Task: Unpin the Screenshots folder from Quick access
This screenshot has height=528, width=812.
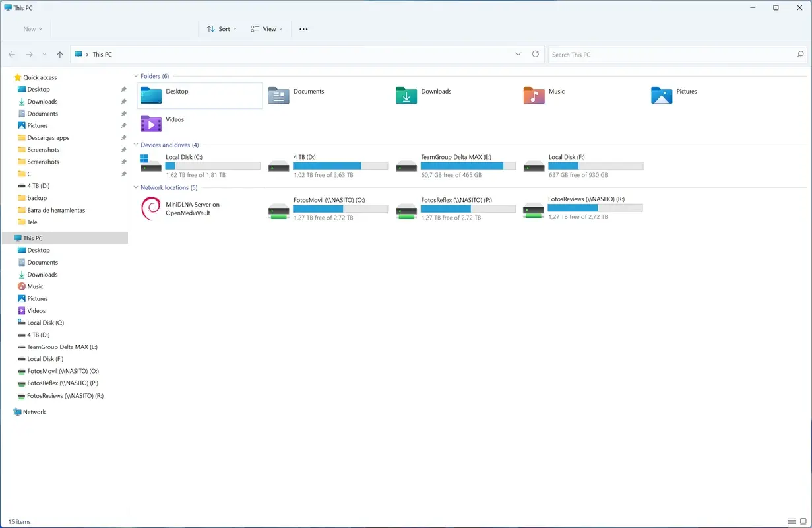Action: (x=123, y=149)
